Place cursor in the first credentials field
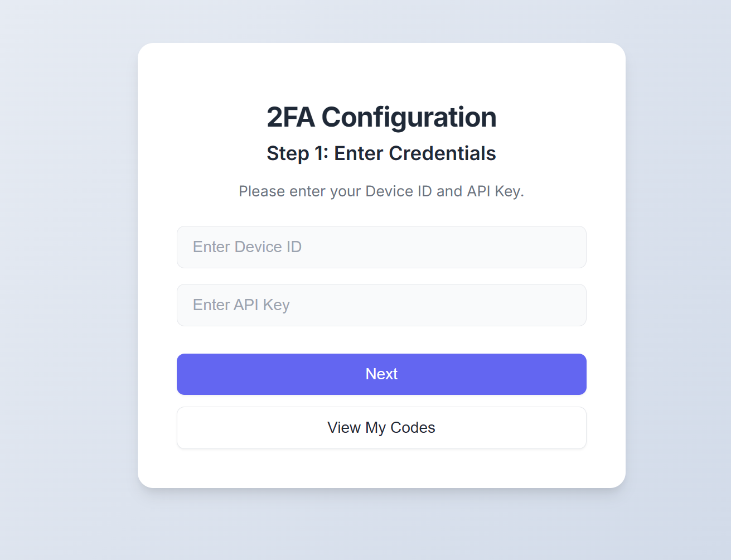The width and height of the screenshot is (731, 560). click(x=381, y=247)
